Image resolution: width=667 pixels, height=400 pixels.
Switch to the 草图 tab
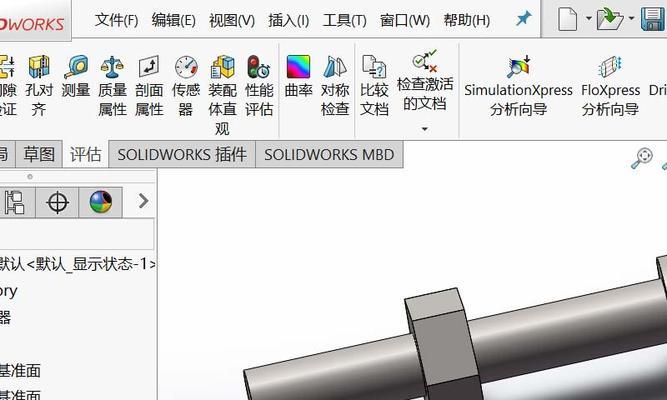pos(39,154)
